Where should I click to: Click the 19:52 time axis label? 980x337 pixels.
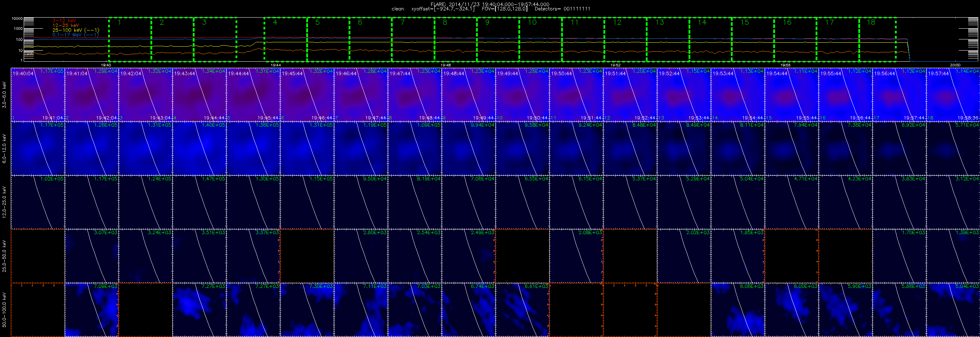click(616, 65)
